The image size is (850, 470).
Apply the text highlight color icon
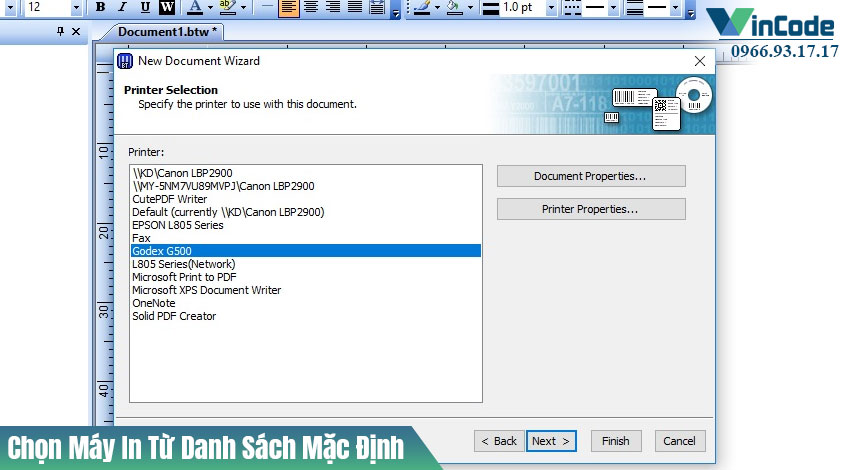pos(228,7)
